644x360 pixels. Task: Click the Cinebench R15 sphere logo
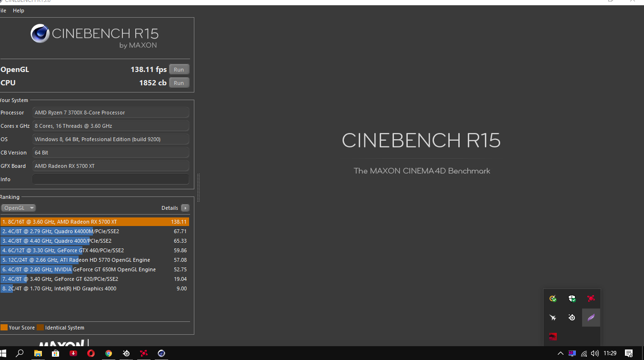point(40,34)
